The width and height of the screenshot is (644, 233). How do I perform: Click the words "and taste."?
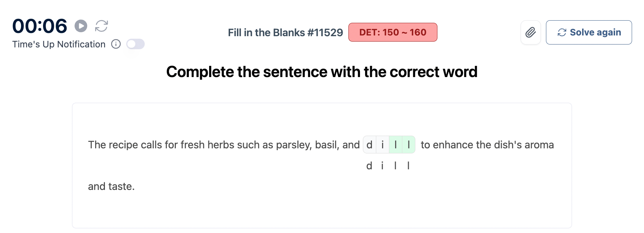click(x=111, y=186)
